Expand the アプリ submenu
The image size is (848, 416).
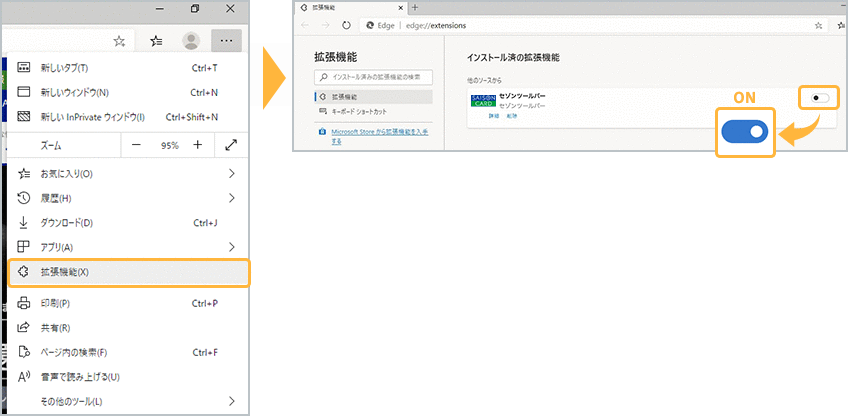[231, 247]
